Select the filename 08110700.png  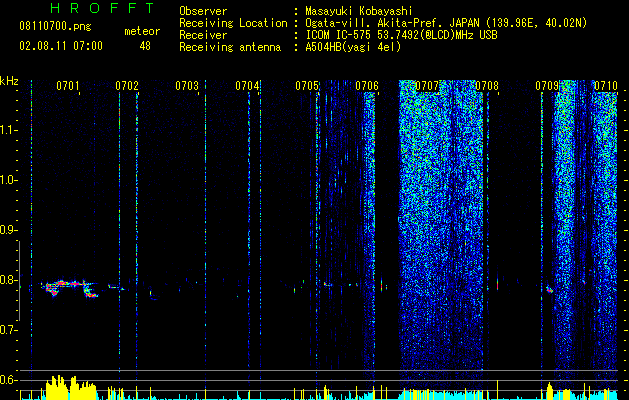click(55, 26)
